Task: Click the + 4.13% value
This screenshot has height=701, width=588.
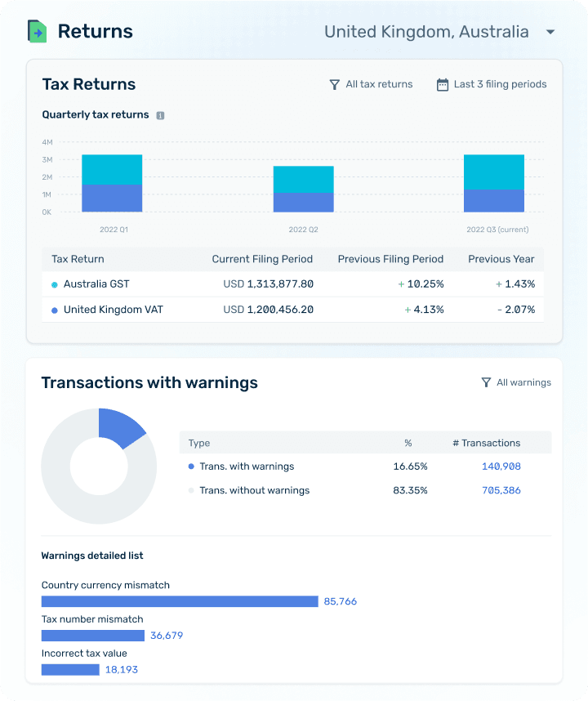Action: 424,310
